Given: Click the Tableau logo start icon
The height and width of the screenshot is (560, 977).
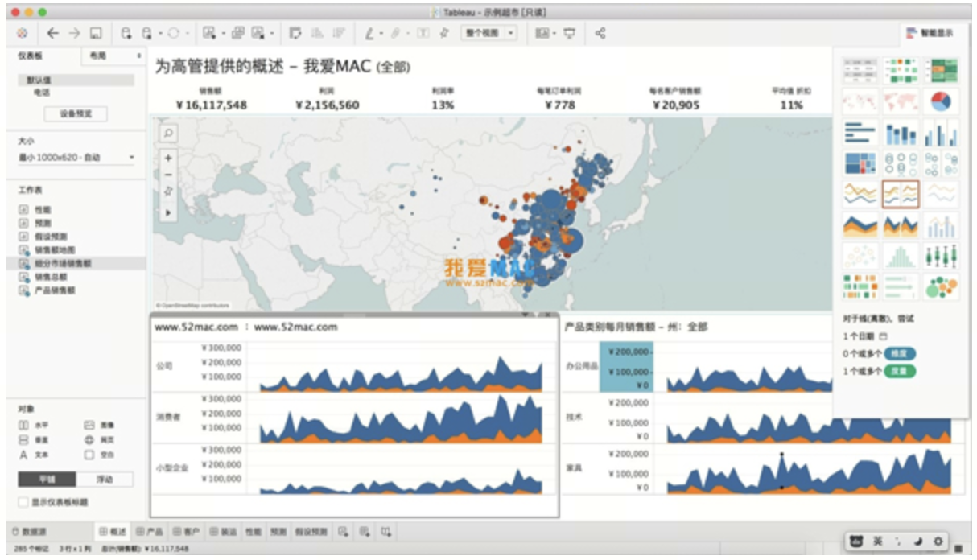Looking at the screenshot, I should tap(23, 33).
